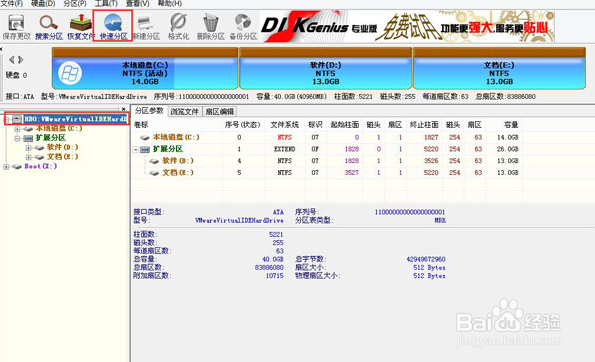This screenshot has width=595, height=362.
Task: Select the documents (E:) partition in the disk map
Action: coord(499,69)
